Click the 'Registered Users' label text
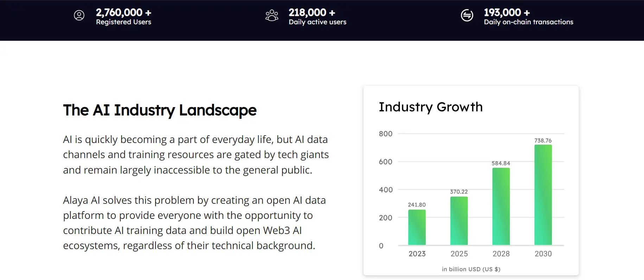This screenshot has height=280, width=644. click(123, 22)
